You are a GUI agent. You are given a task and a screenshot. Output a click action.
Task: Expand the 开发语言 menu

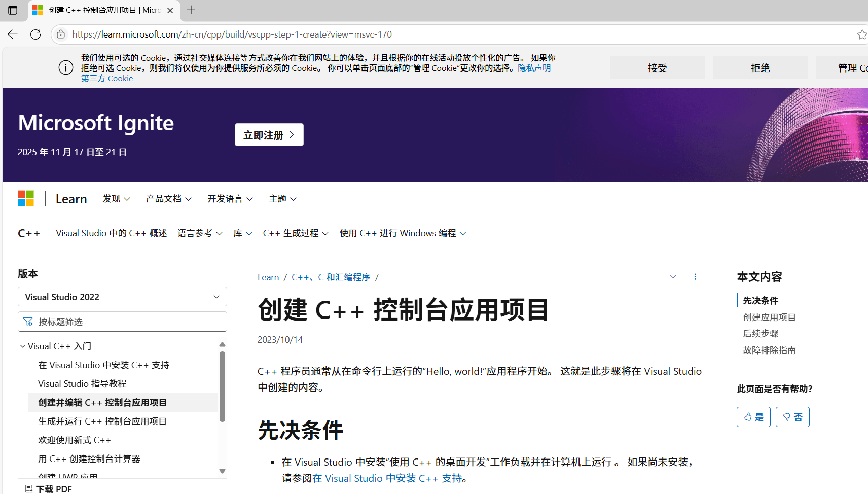pos(230,199)
